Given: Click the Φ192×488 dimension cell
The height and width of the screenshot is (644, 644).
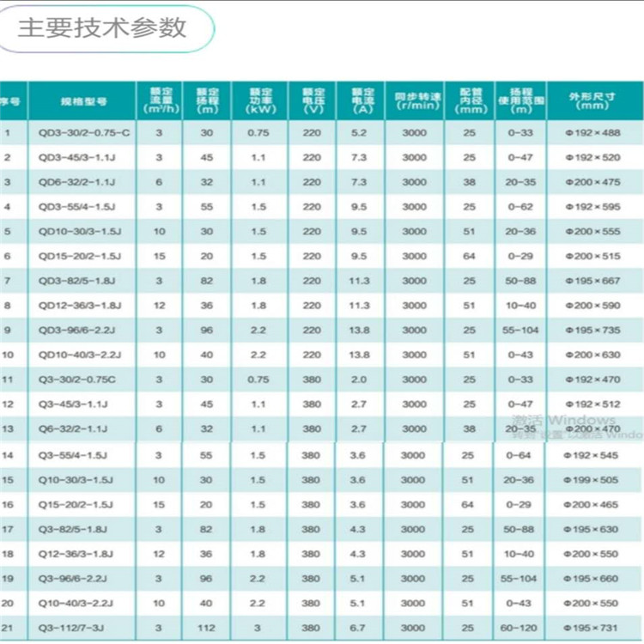Looking at the screenshot, I should point(592,133).
